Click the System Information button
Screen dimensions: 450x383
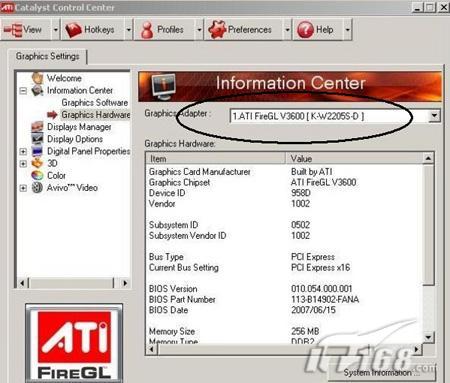(x=382, y=372)
